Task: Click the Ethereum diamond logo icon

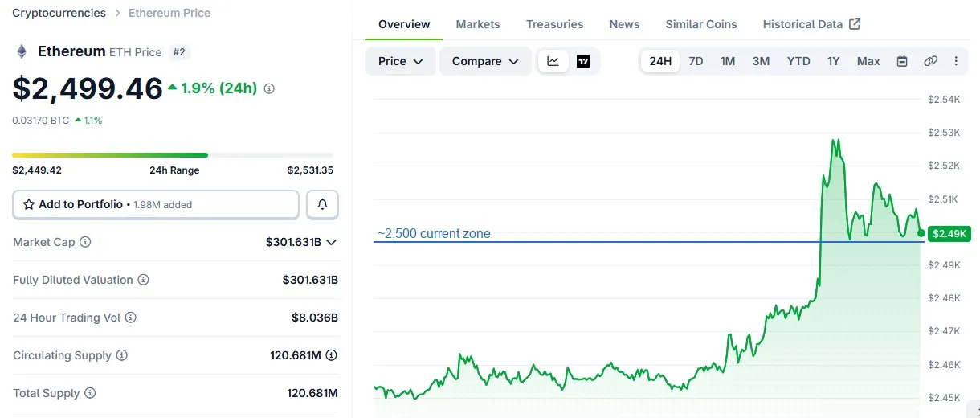Action: click(22, 52)
